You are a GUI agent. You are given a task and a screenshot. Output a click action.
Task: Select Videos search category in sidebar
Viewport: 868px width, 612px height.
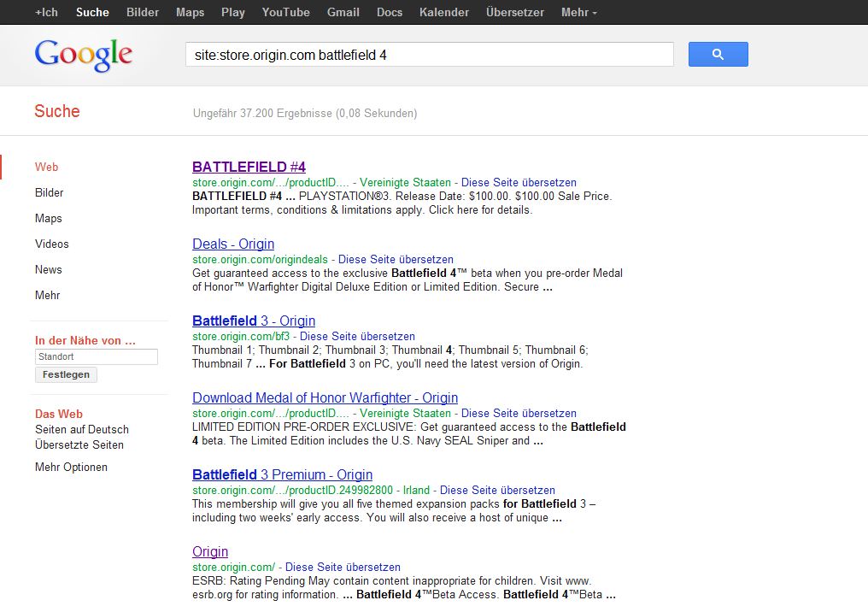coord(52,244)
